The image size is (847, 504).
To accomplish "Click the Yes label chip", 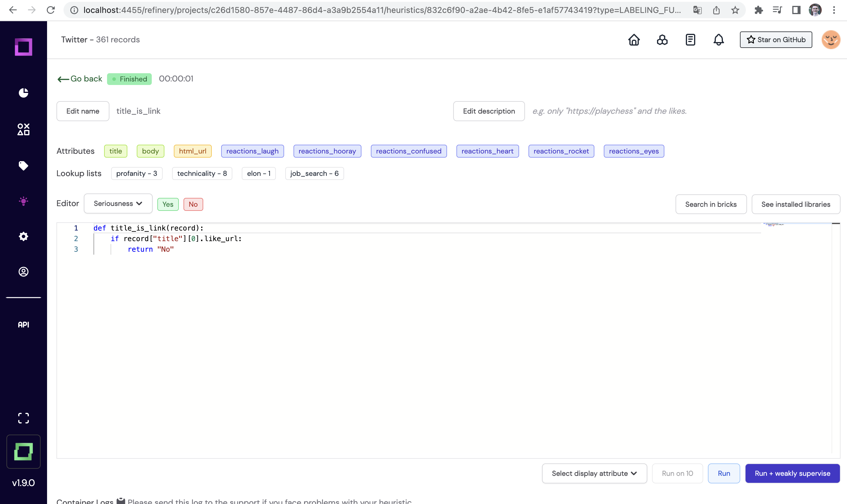I will [x=168, y=204].
